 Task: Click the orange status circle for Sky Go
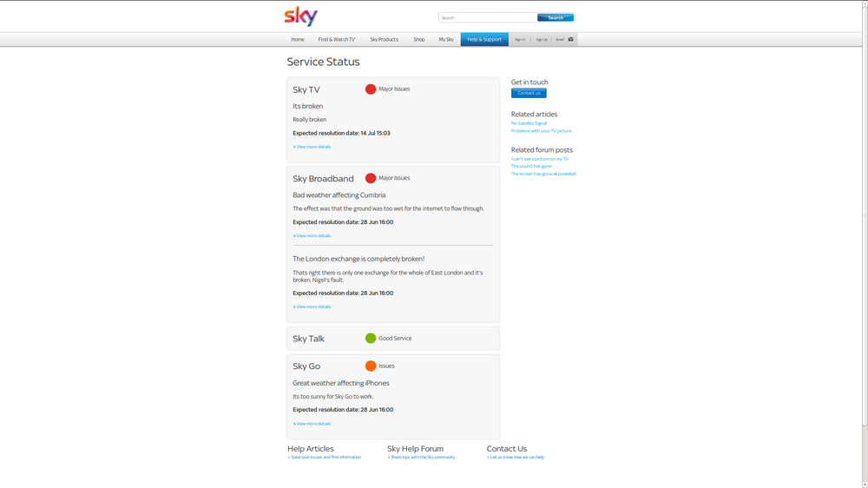(371, 366)
